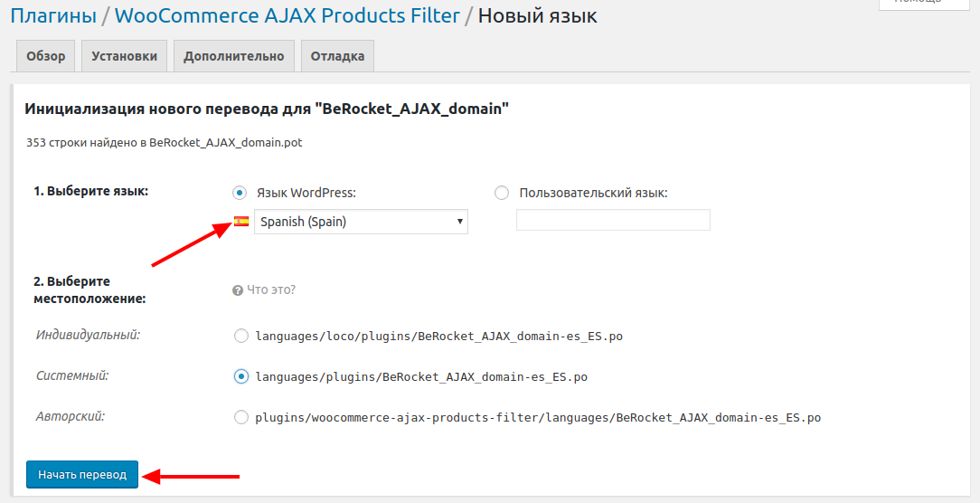Switch to the Установки tab
The image size is (980, 503).
[124, 56]
